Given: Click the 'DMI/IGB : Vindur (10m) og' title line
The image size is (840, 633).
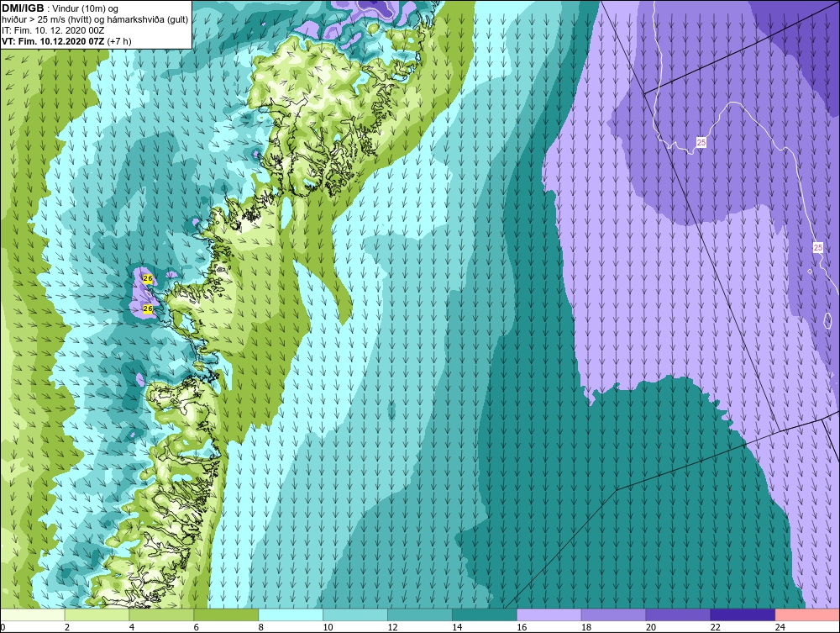Looking at the screenshot, I should pyautogui.click(x=60, y=8).
